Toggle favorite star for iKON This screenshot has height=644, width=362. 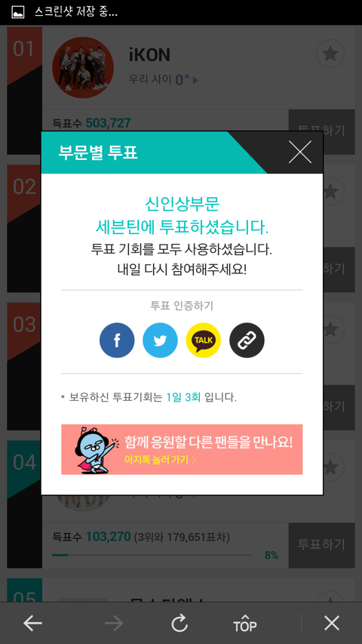click(x=330, y=54)
